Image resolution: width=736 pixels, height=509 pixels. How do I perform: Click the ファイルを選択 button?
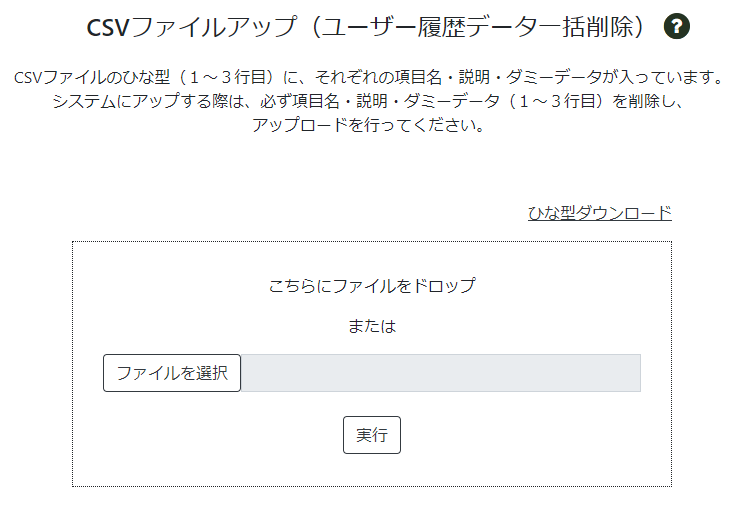172,373
